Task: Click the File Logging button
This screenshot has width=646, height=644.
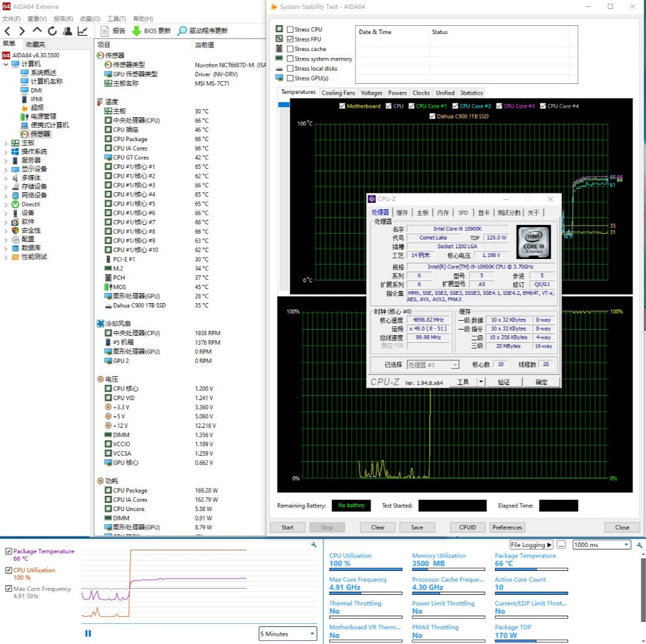Action: pyautogui.click(x=531, y=544)
